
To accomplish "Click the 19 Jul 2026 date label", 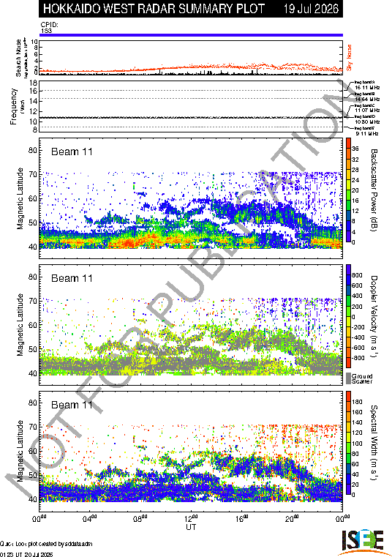I will [311, 9].
